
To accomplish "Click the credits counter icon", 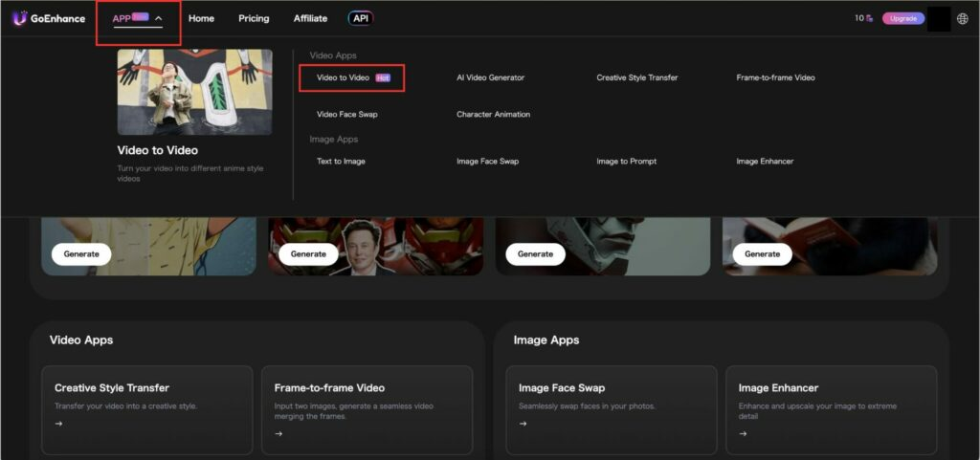I will [869, 18].
